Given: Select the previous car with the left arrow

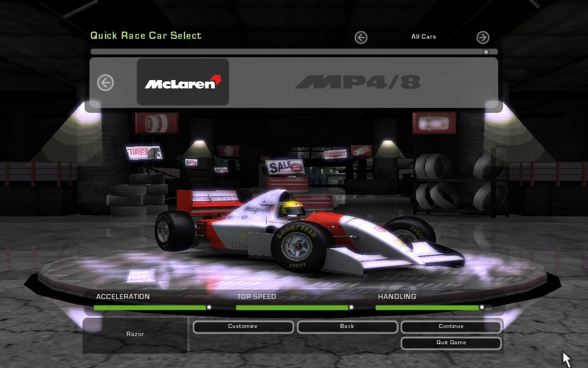Looking at the screenshot, I should (105, 83).
